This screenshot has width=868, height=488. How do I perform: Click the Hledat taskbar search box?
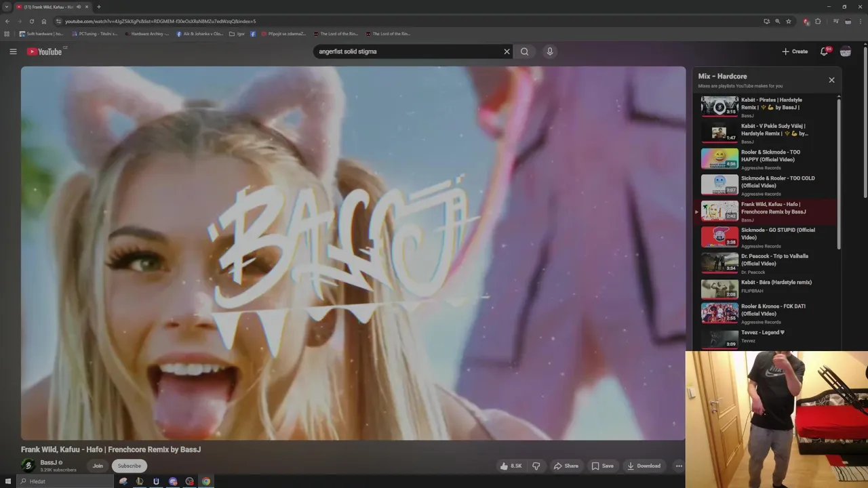click(66, 481)
